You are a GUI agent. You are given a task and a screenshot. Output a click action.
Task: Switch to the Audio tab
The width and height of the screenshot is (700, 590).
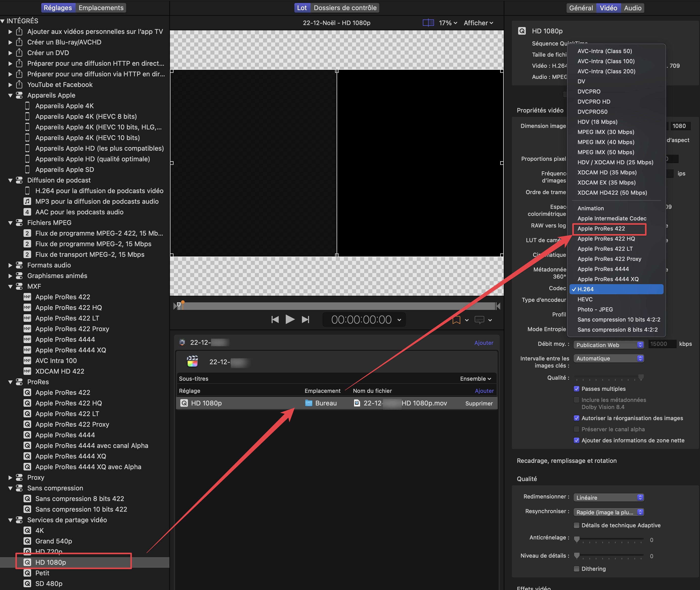(x=632, y=8)
